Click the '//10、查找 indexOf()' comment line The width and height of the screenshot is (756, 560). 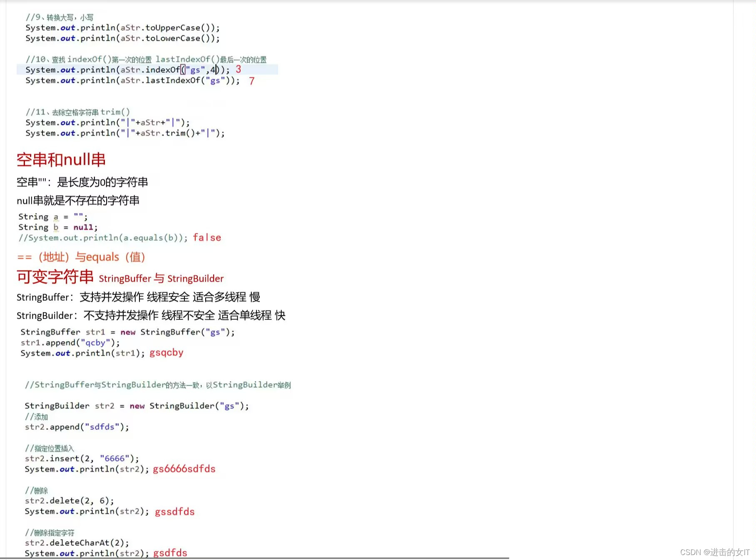(146, 59)
